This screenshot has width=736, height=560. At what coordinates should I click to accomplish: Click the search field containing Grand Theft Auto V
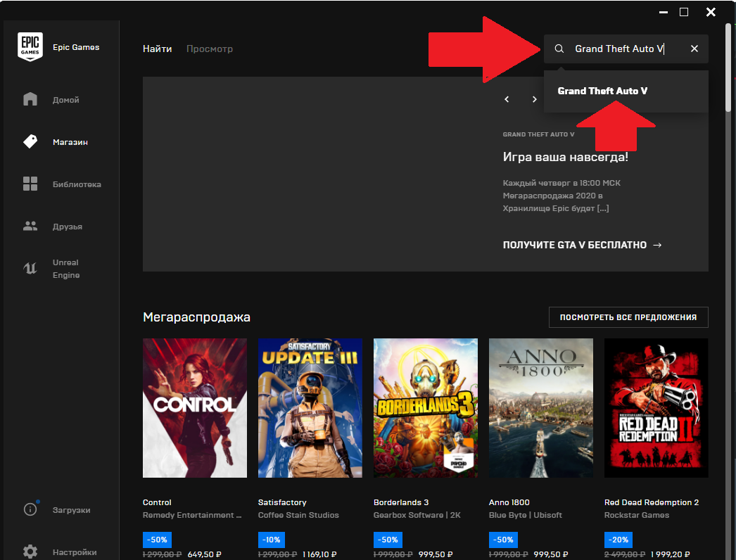(626, 49)
